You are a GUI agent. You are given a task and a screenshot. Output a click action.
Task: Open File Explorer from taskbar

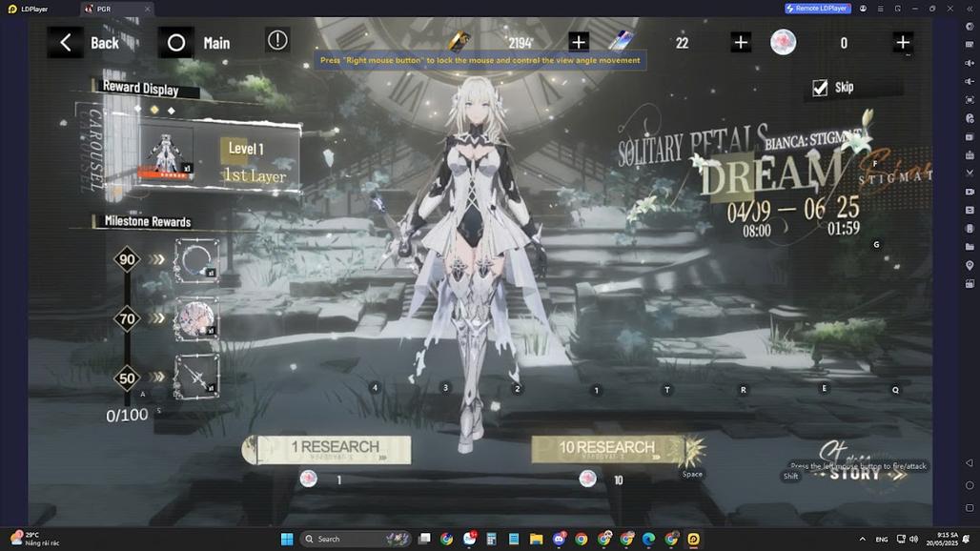point(537,539)
